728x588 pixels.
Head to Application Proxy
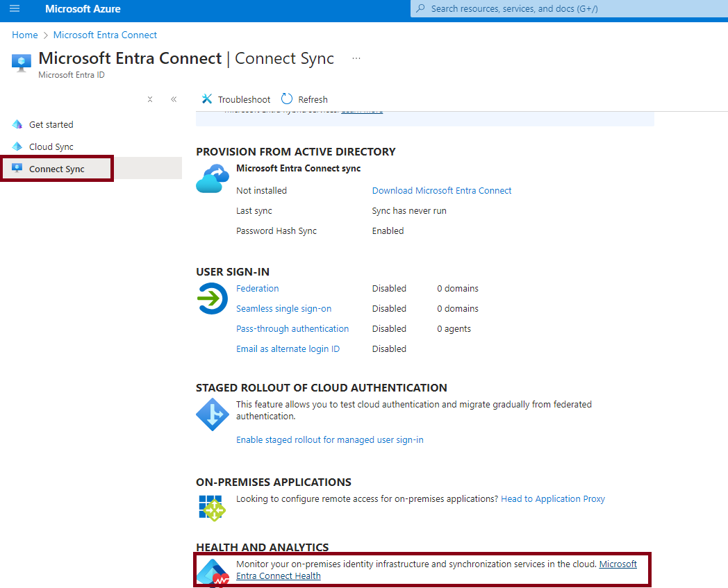tap(552, 499)
